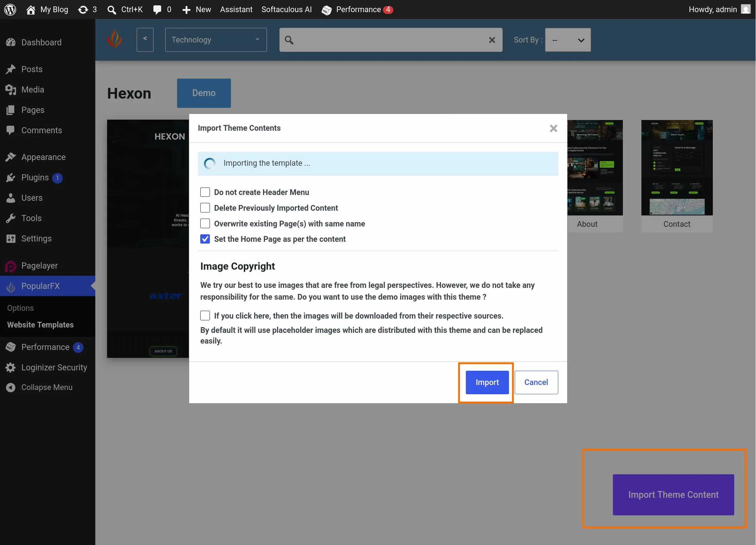Viewport: 756px width, 545px height.
Task: Uncheck Set the Home Page as per the content
Action: (x=205, y=239)
